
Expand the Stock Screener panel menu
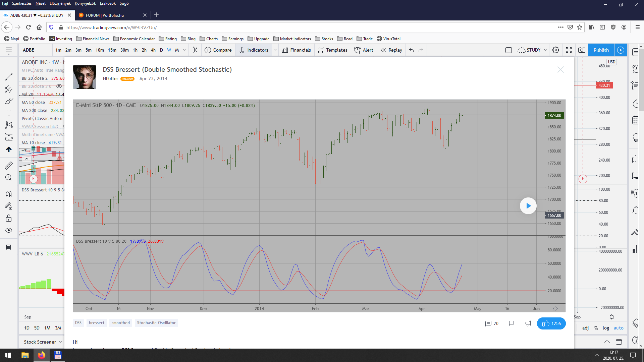tap(61, 342)
